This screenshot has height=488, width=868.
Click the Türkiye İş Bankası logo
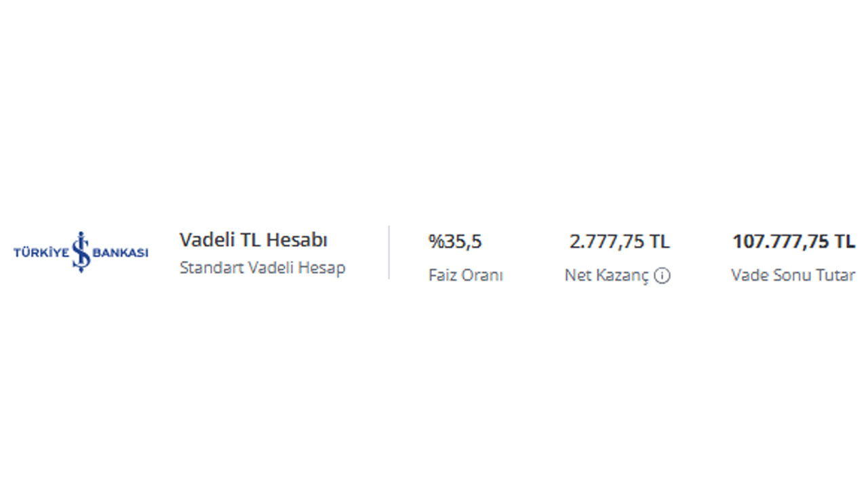[x=81, y=252]
